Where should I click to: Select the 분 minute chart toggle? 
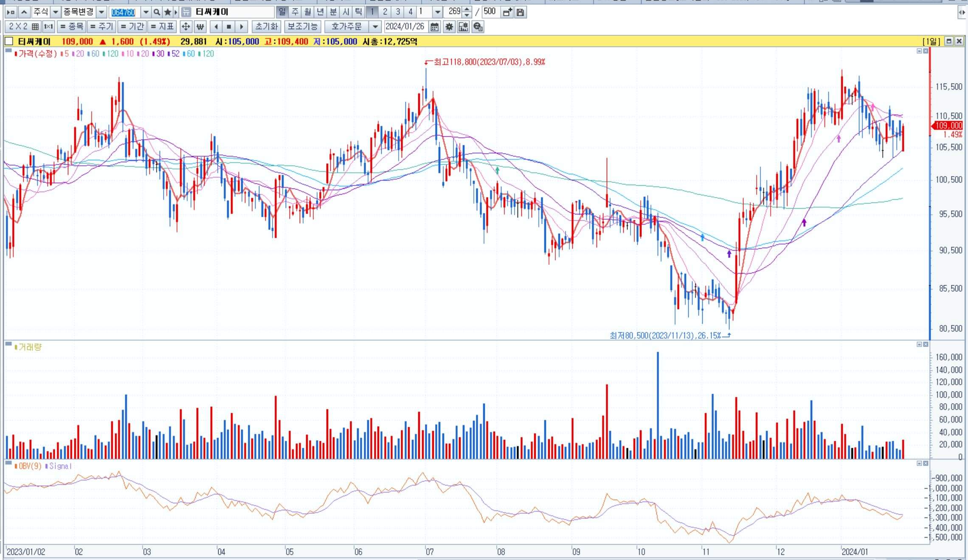[333, 12]
